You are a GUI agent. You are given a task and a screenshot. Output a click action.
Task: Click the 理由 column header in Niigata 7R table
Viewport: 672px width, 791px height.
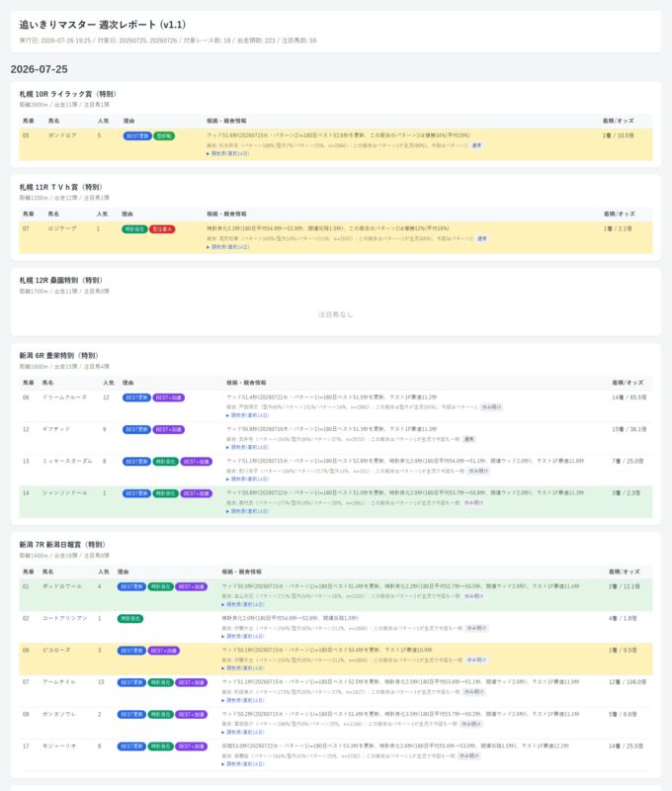click(x=123, y=572)
